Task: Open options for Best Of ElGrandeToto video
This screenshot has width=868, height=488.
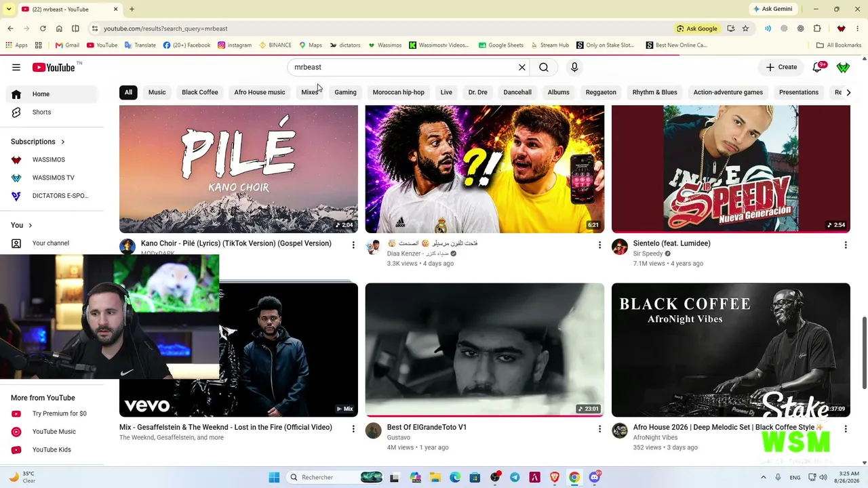Action: click(x=599, y=428)
